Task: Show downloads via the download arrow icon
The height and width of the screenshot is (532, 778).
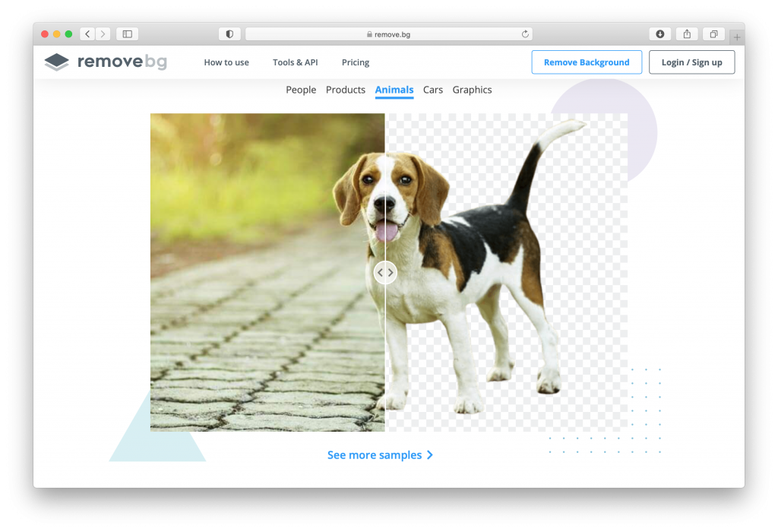Action: [660, 33]
